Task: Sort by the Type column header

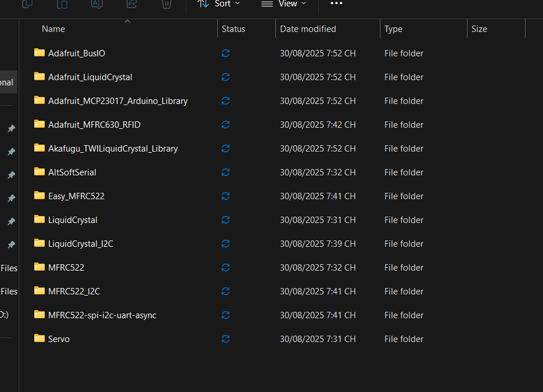Action: coord(393,28)
